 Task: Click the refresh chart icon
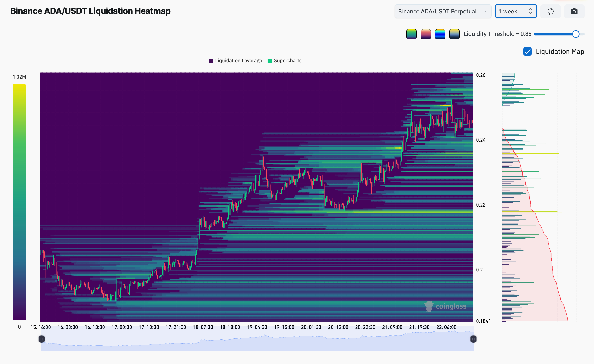pyautogui.click(x=550, y=11)
